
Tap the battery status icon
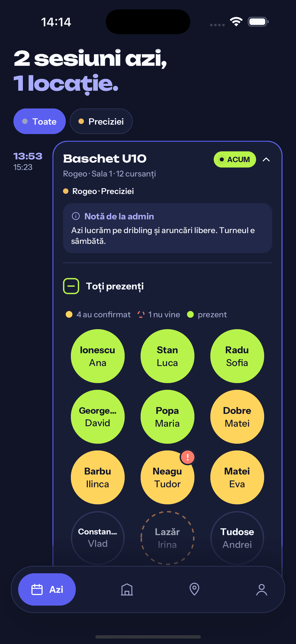coord(258,22)
